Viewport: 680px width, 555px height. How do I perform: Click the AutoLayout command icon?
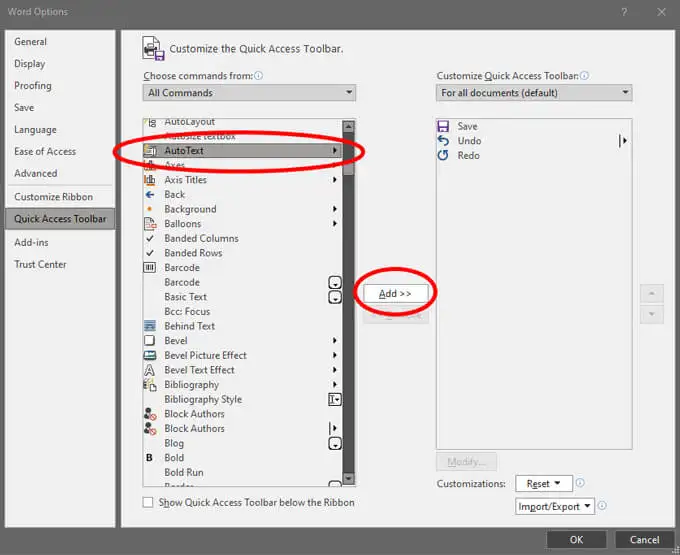pyautogui.click(x=150, y=123)
